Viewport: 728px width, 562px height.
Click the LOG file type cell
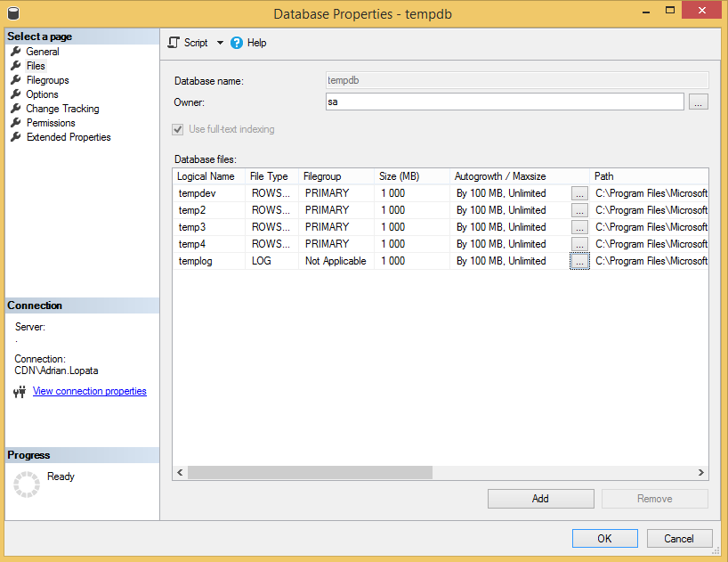tap(272, 261)
